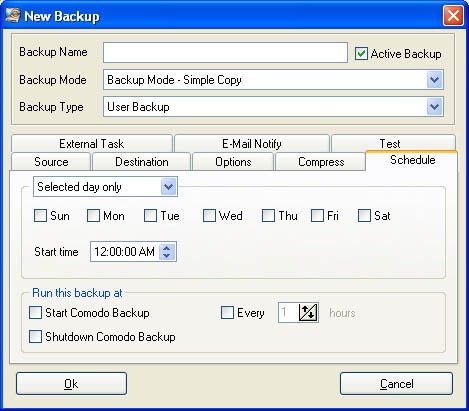The image size is (469, 411).
Task: Expand the Backup Mode dropdown
Action: [434, 80]
